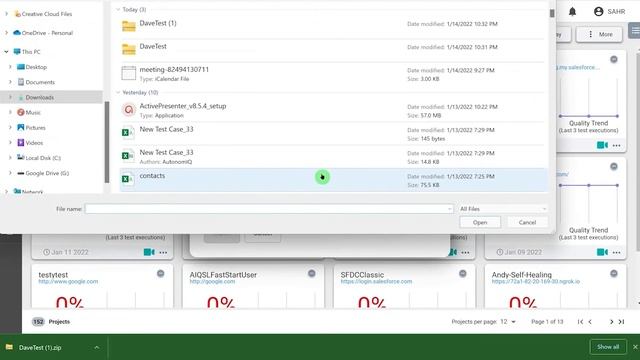Open ellipsis menu on Jan 09 2022 card
This screenshot has height=360, width=640.
click(x=616, y=253)
